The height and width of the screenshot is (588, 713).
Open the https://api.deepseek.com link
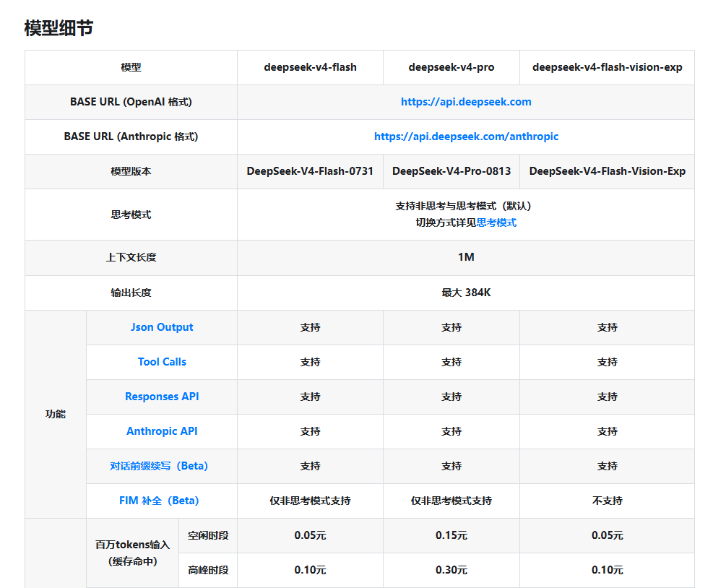466,102
